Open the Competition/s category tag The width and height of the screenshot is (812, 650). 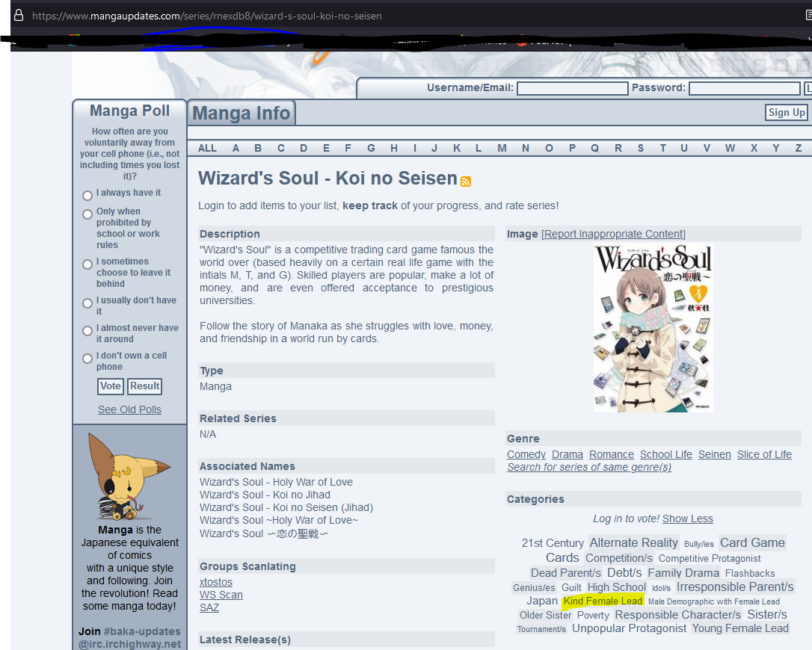click(619, 558)
